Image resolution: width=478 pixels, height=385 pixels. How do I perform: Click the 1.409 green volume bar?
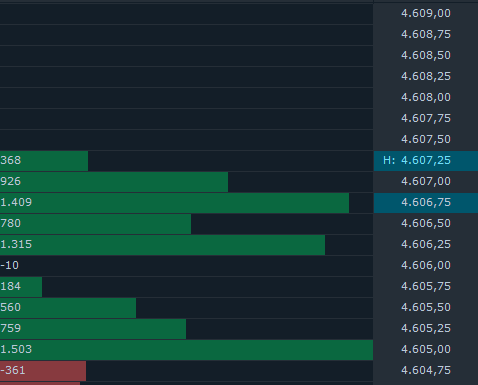(174, 203)
